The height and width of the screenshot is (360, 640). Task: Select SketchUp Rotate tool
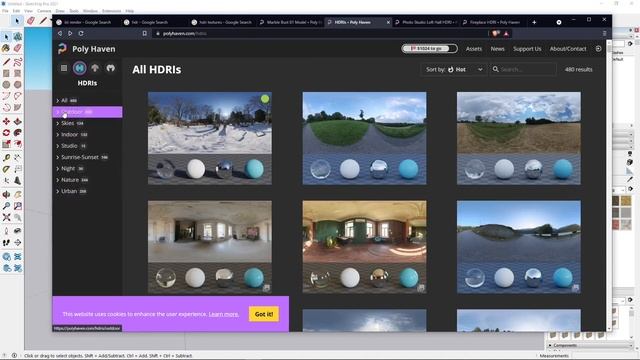click(x=6, y=133)
